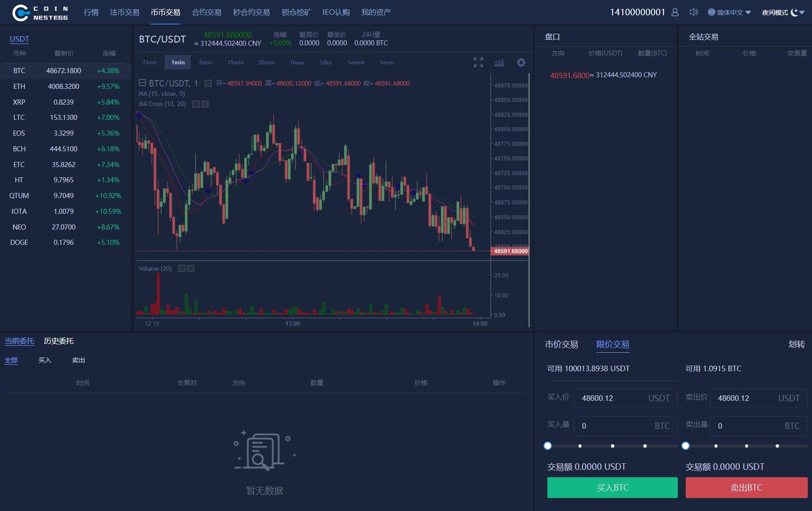Screen dimensions: 812x511
Task: Switch chart to 15min interval
Action: [x=236, y=62]
